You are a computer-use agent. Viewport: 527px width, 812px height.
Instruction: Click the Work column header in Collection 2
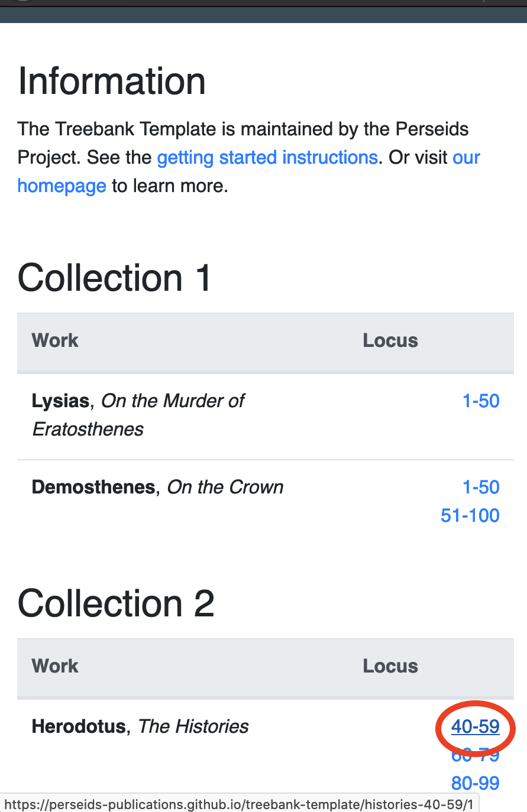coord(55,667)
